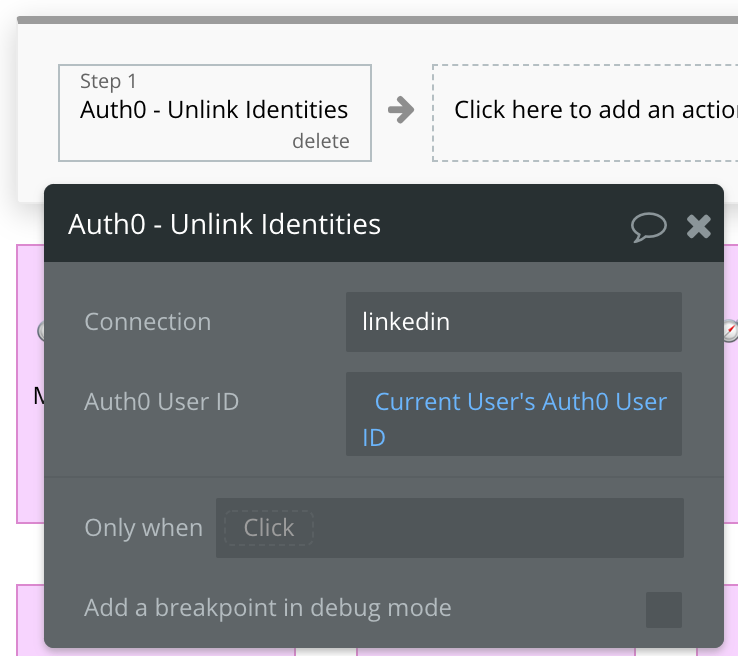Click the Only when label
The width and height of the screenshot is (738, 656).
[x=143, y=528]
